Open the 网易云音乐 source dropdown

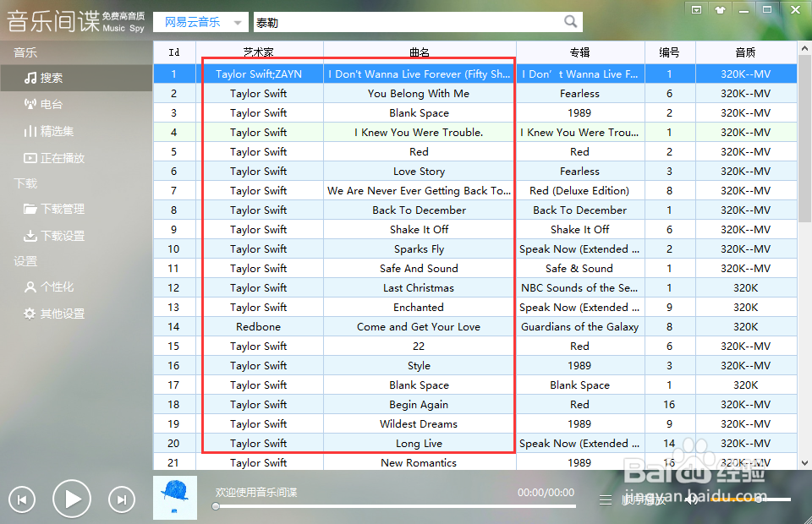pyautogui.click(x=201, y=22)
